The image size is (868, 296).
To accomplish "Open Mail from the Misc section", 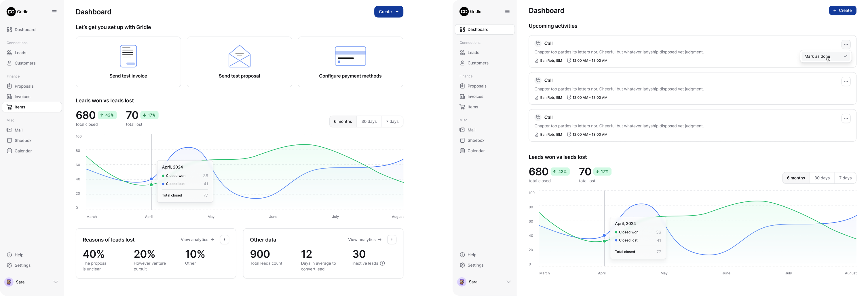I will 18,130.
